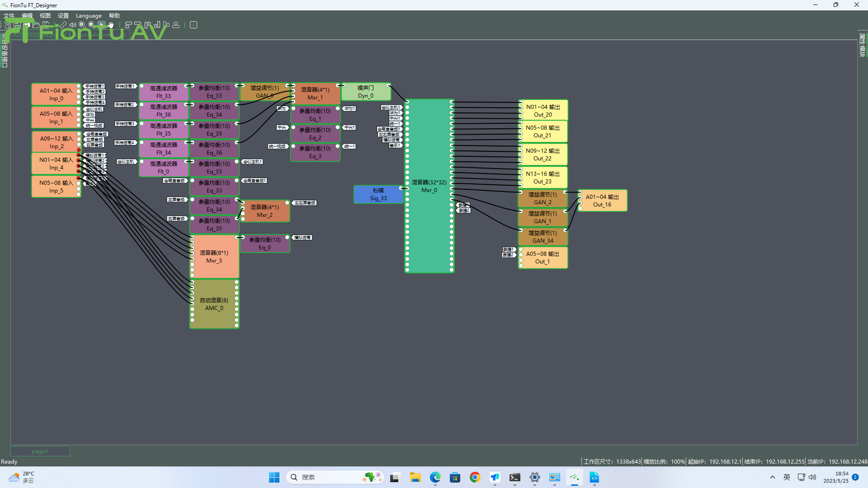This screenshot has width=868, height=488.
Task: Open Google Chrome from the taskbar
Action: tap(475, 477)
